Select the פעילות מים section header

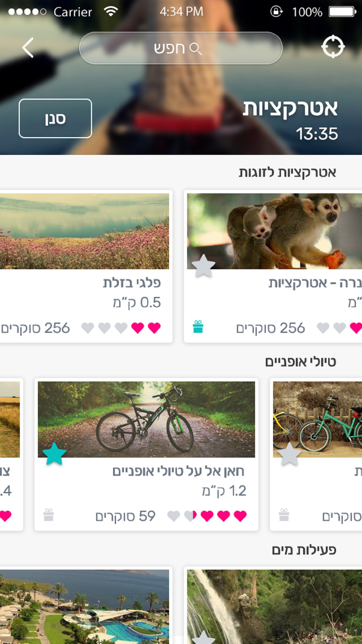coord(304,550)
